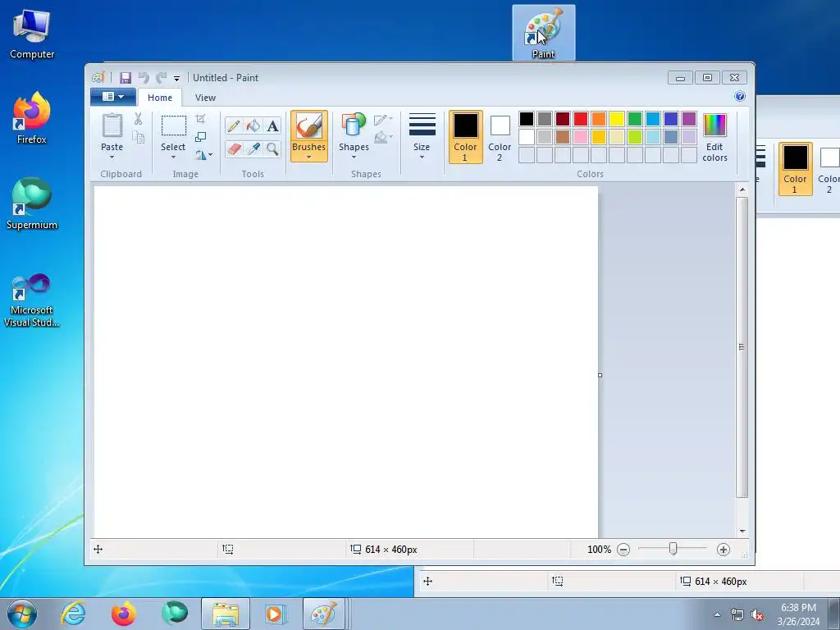Open Edit colors rainbow icon
The image size is (840, 630).
(x=714, y=125)
